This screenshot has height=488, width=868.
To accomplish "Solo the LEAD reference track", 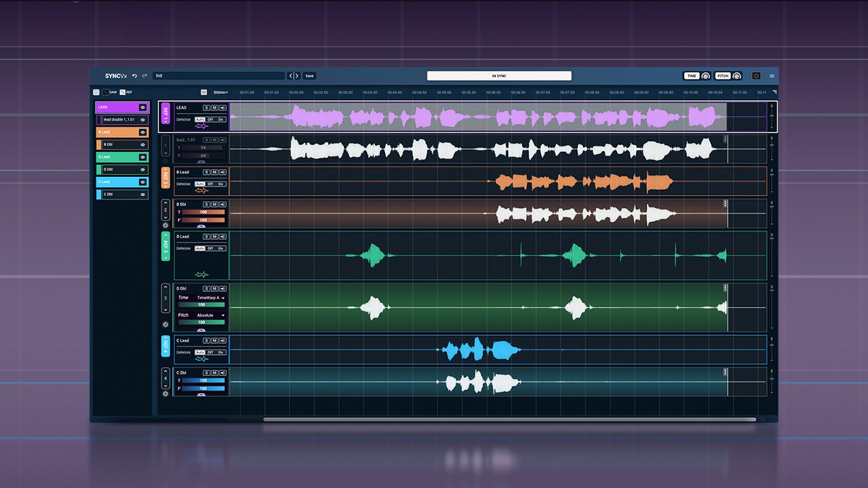I will pyautogui.click(x=206, y=108).
